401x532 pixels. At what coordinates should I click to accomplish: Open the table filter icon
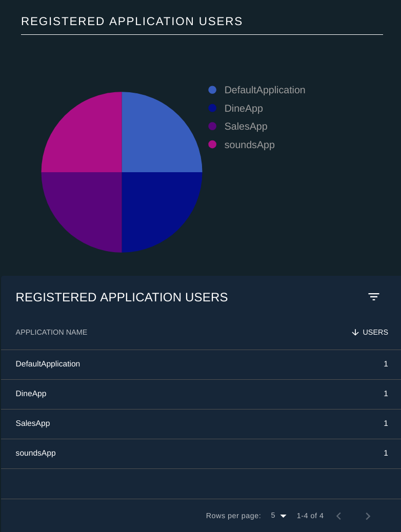tap(373, 297)
